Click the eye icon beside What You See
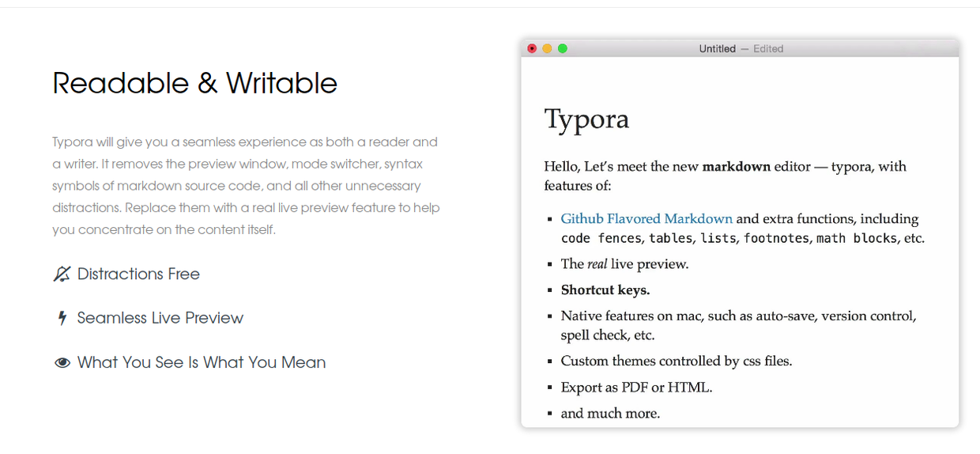980x454 pixels. click(x=62, y=363)
